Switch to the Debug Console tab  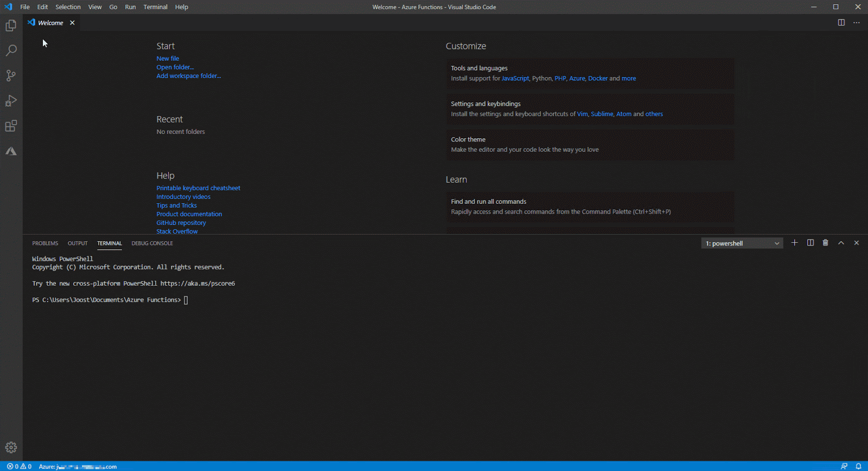coord(152,243)
